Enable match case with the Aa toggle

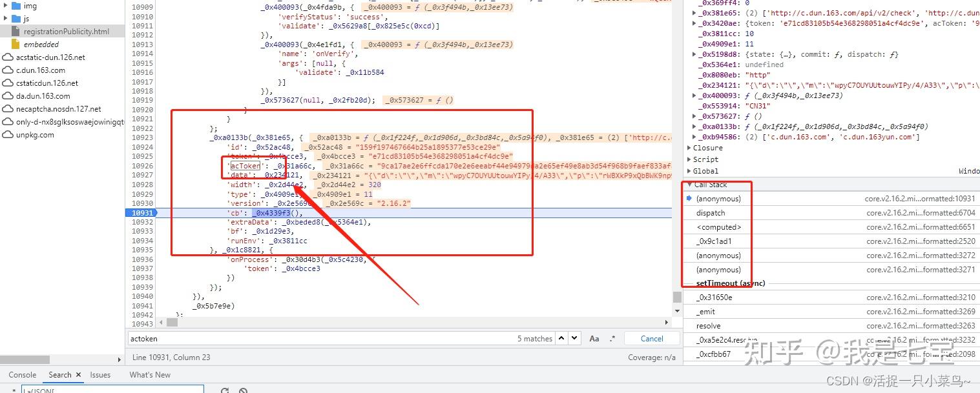coord(594,338)
